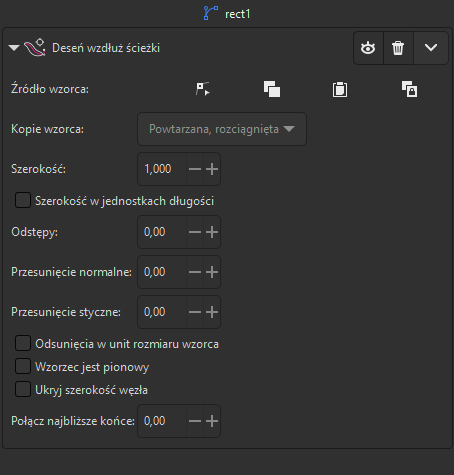Toggle effect visibility with the eye icon
The height and width of the screenshot is (475, 454).
click(368, 48)
